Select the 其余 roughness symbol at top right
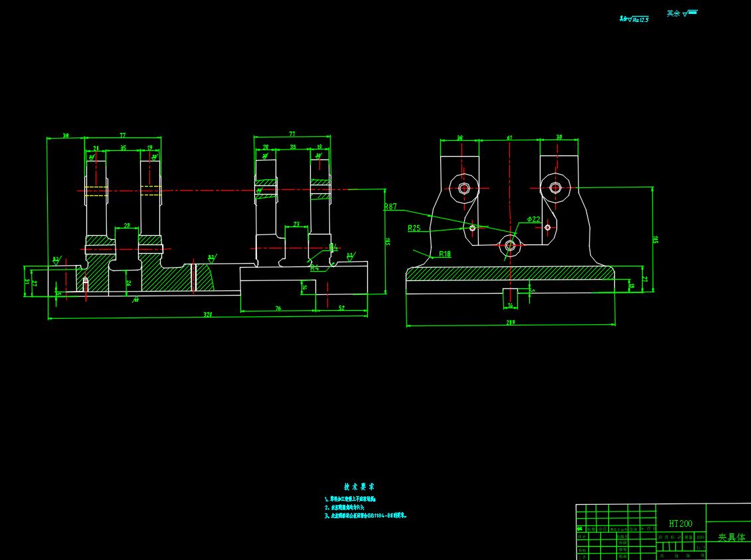The height and width of the screenshot is (560, 751). click(x=682, y=13)
